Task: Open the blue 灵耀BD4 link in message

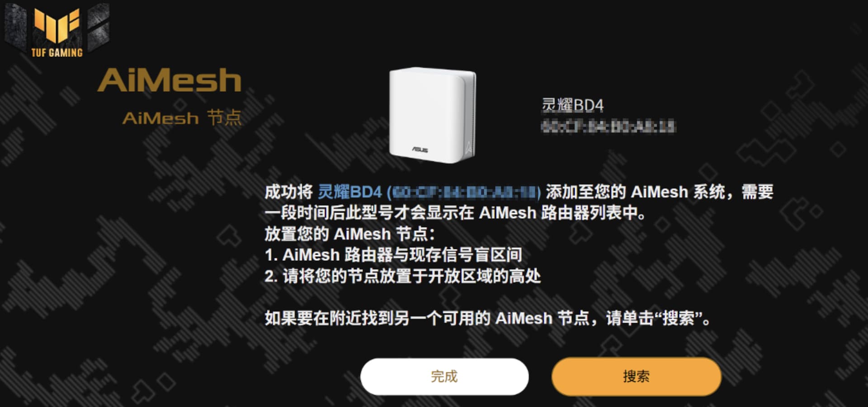Action: tap(350, 192)
